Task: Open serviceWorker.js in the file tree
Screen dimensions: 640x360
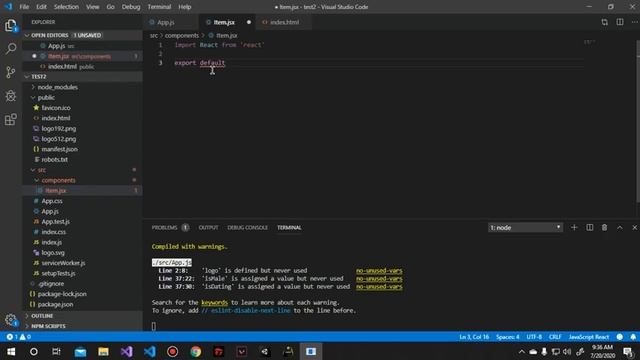Action: tap(63, 263)
